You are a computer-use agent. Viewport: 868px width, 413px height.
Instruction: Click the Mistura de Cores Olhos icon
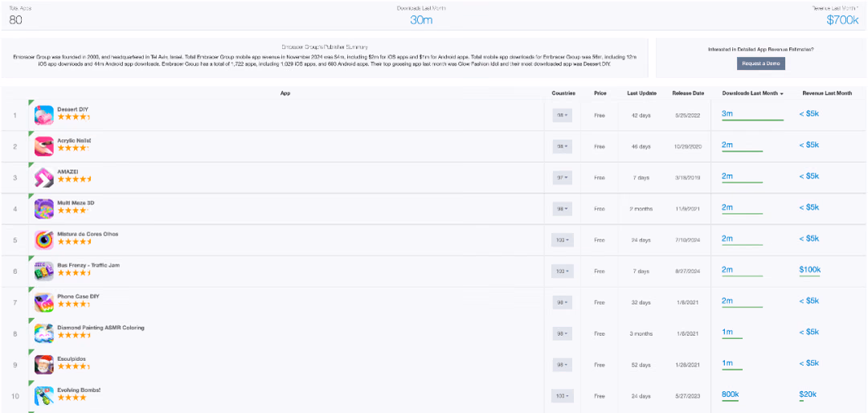tap(43, 240)
